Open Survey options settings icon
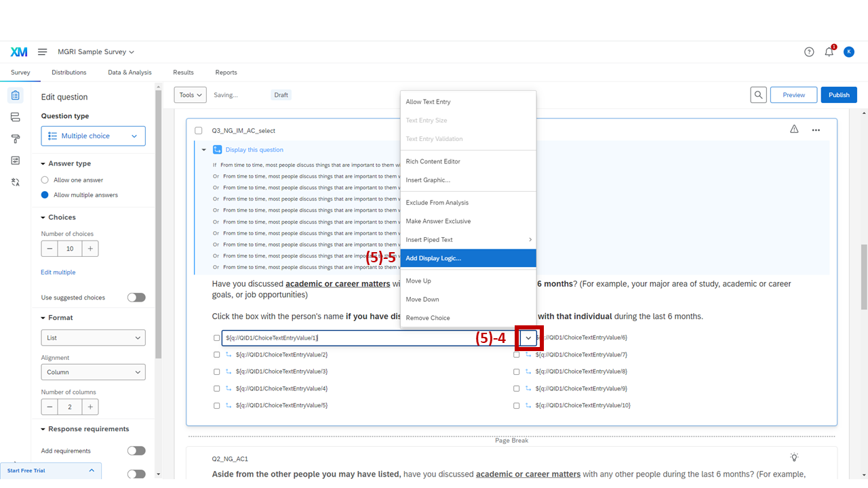Screen dimensions: 868x488 pyautogui.click(x=15, y=160)
